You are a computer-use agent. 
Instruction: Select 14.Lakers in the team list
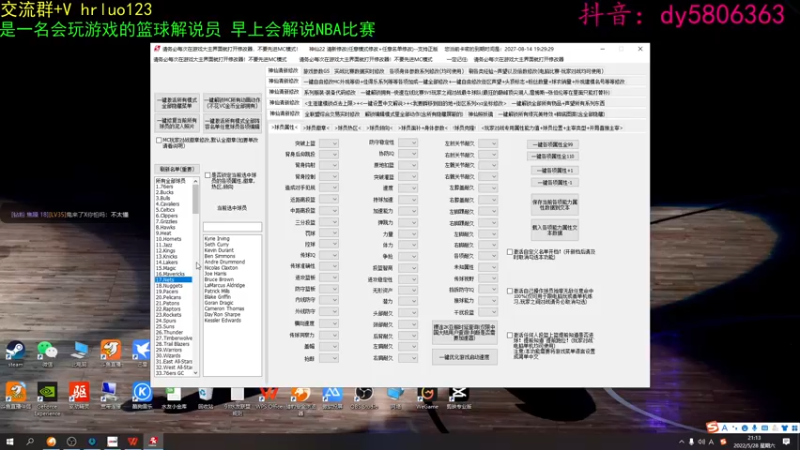click(167, 262)
